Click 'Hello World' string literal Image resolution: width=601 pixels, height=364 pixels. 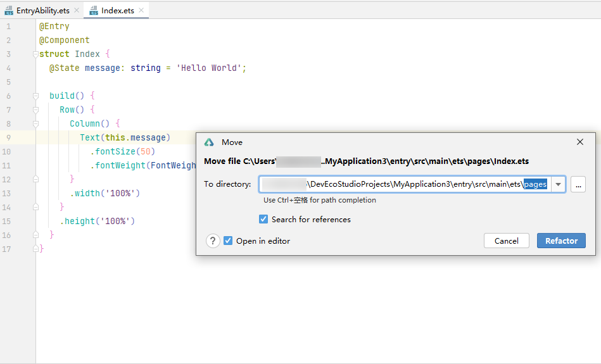coord(208,68)
